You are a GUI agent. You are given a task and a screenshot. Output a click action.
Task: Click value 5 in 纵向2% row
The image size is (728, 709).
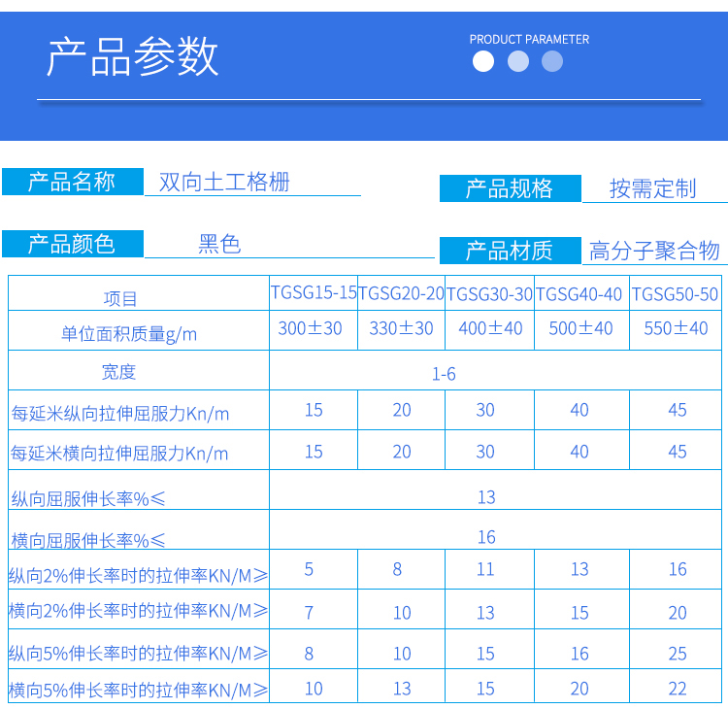click(309, 569)
